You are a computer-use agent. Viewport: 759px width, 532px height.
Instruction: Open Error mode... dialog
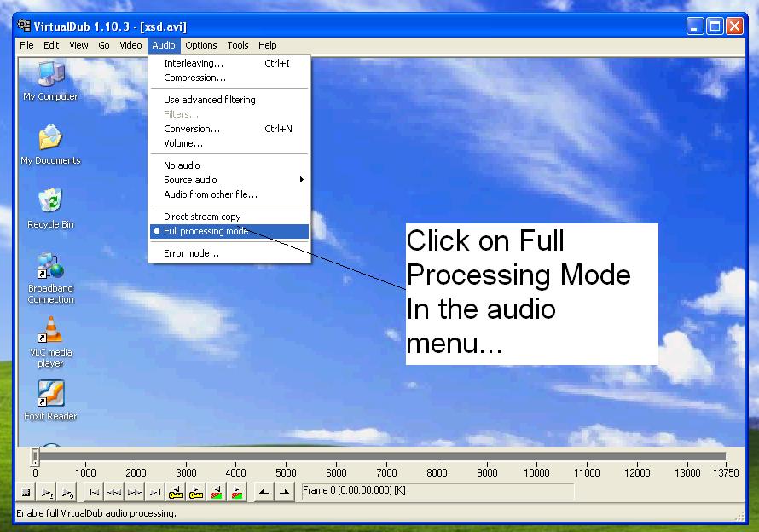click(229, 253)
